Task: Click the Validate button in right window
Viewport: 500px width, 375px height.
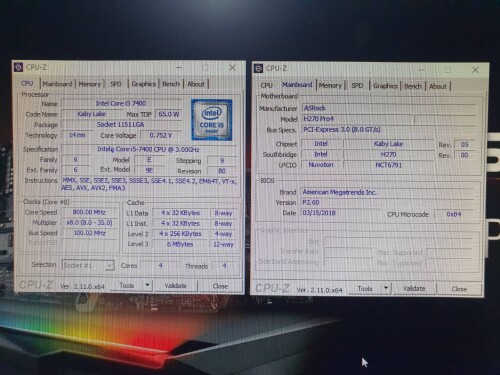Action: pyautogui.click(x=414, y=288)
